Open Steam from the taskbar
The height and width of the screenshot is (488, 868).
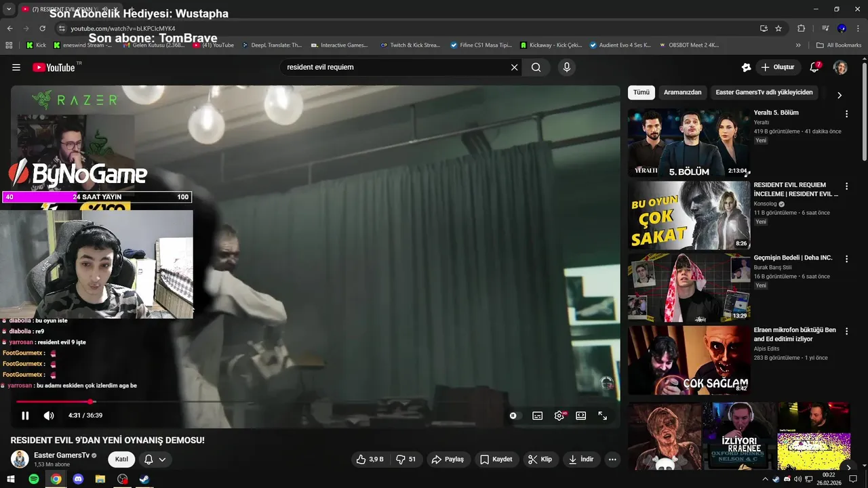[x=144, y=479]
